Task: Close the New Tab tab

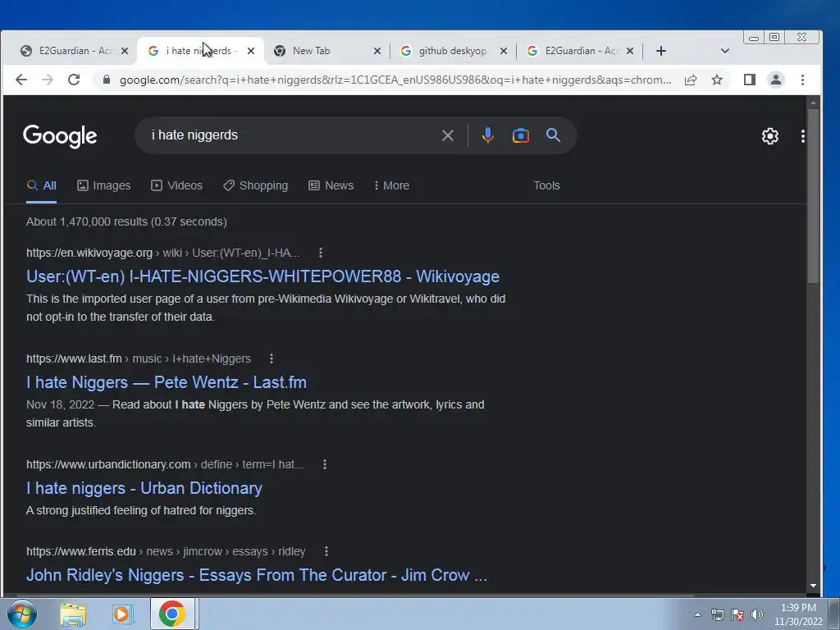Action: (x=377, y=51)
